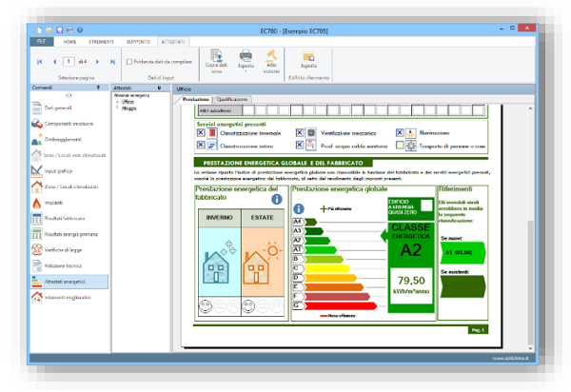Viewport: 571px width, 392px height.
Task: Check the Trasporto di persone o cose box
Action: point(400,145)
